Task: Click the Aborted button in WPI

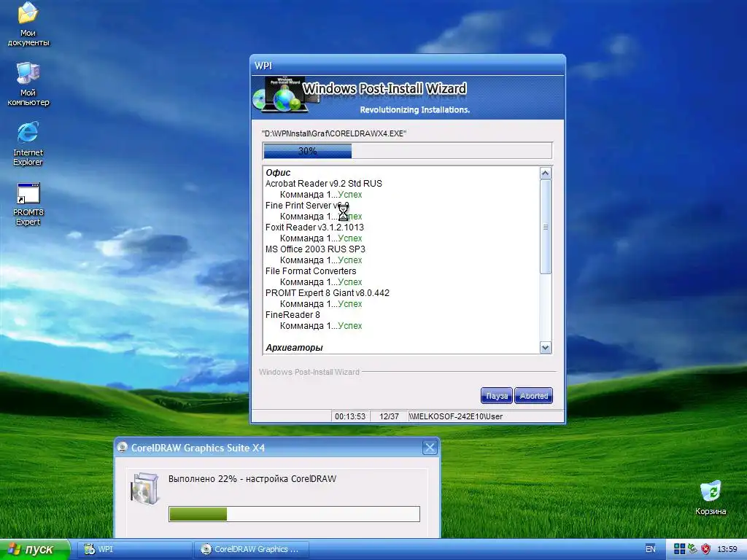Action: [x=533, y=396]
